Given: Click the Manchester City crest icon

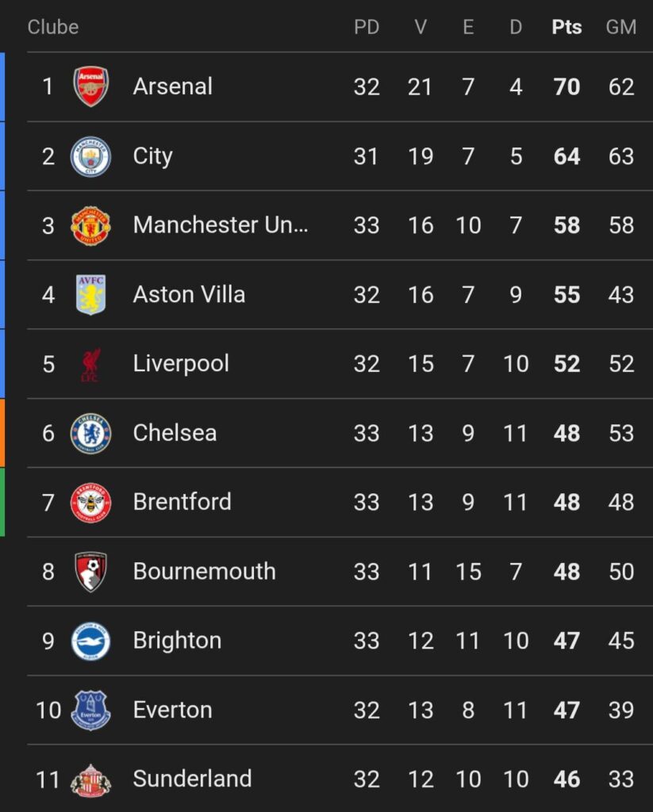Looking at the screenshot, I should click(90, 156).
